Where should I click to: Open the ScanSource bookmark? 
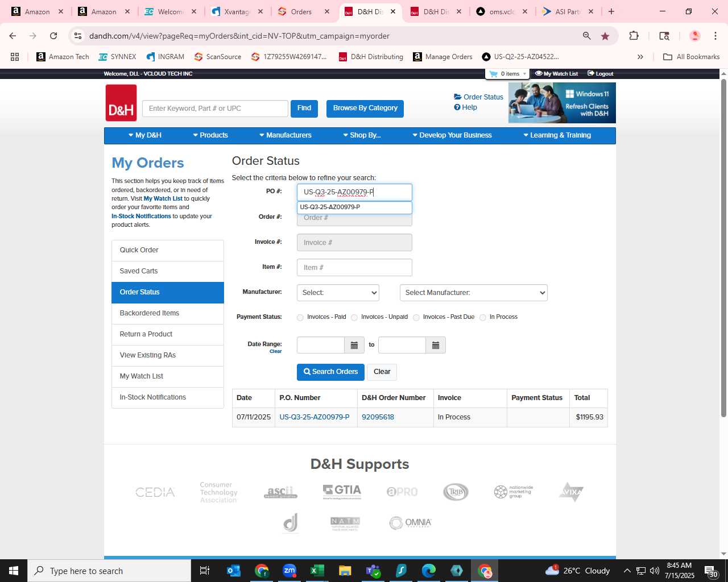coord(218,57)
